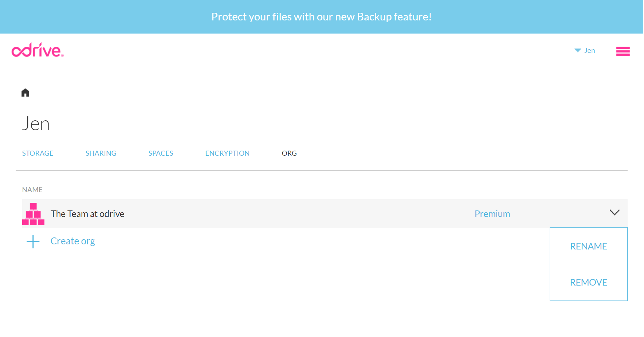
Task: Select the SPACES tab
Action: pos(161,154)
